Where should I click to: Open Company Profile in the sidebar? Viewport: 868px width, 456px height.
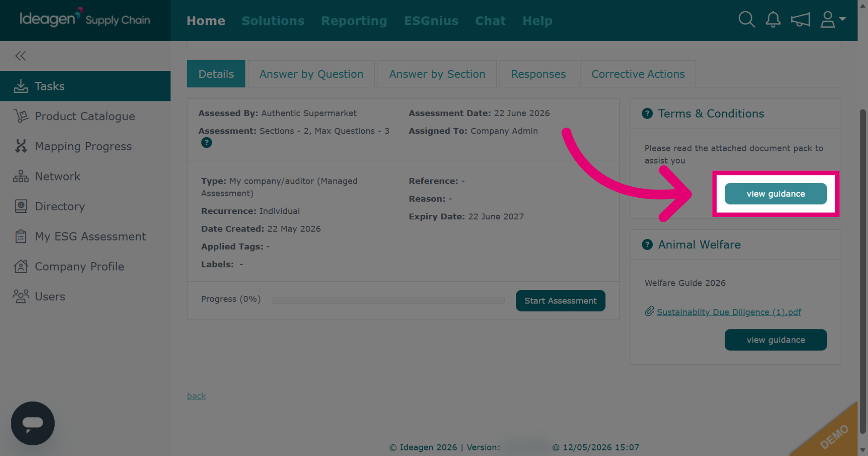tap(85, 266)
